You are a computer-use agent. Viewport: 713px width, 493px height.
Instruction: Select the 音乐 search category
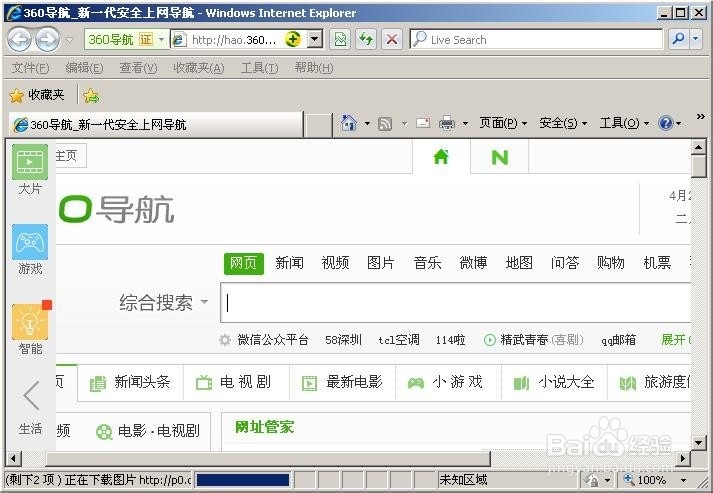tap(427, 263)
